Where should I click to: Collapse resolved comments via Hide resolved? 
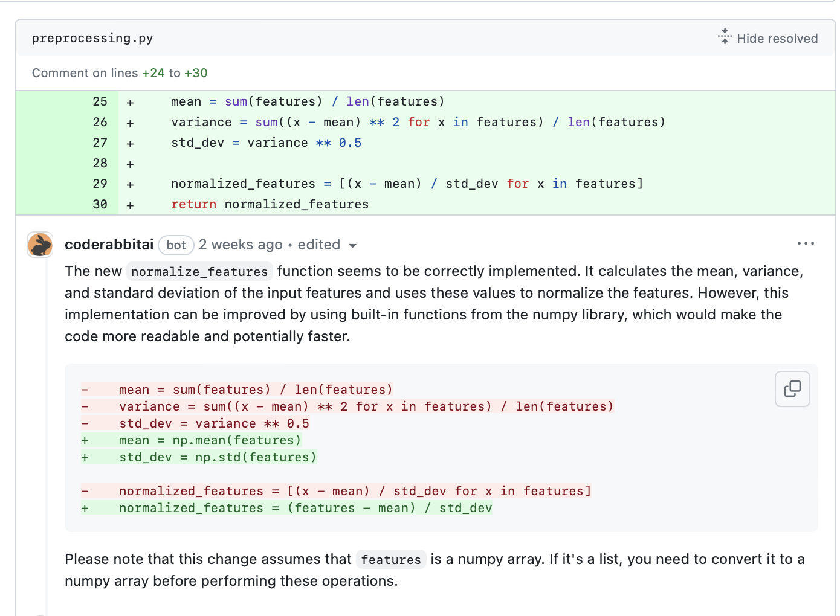click(x=777, y=38)
